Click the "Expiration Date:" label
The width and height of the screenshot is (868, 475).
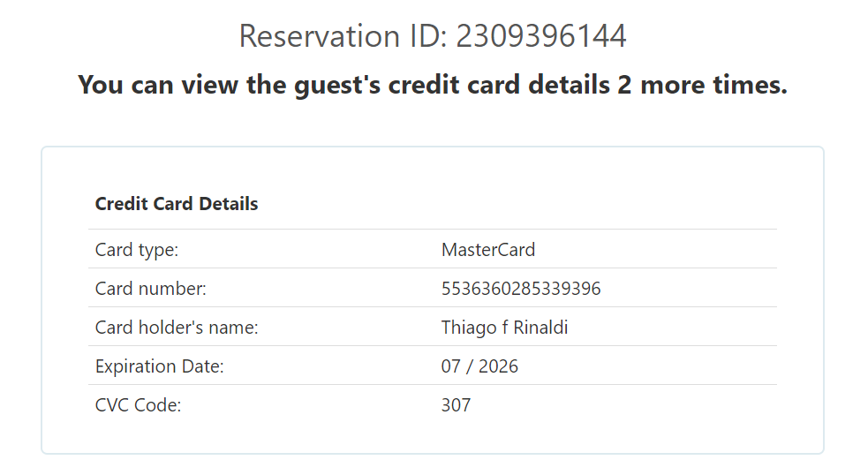pyautogui.click(x=160, y=366)
